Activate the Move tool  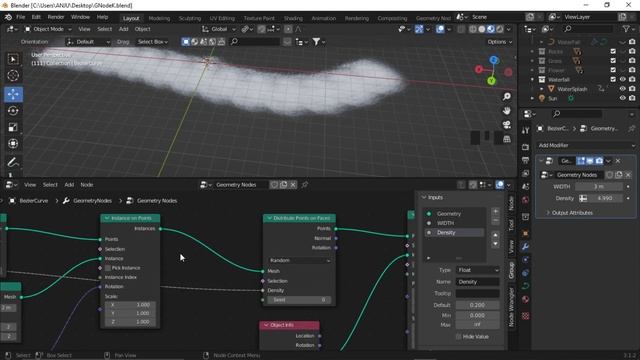pyautogui.click(x=13, y=94)
